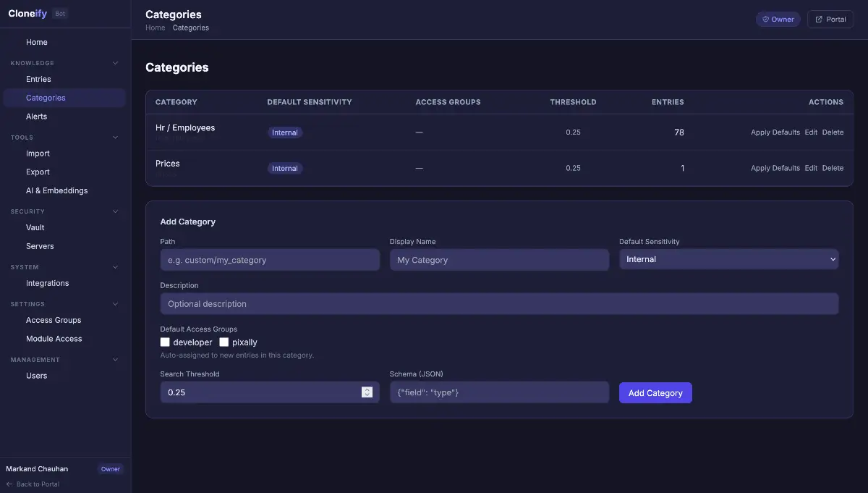Open Module Access in the sidebar
Image resolution: width=868 pixels, height=493 pixels.
point(64,339)
